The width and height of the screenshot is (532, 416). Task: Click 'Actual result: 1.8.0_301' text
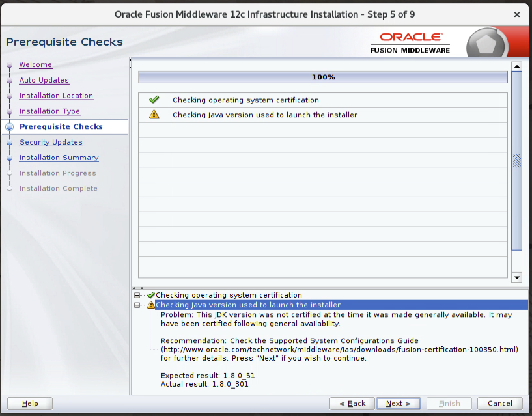(204, 384)
